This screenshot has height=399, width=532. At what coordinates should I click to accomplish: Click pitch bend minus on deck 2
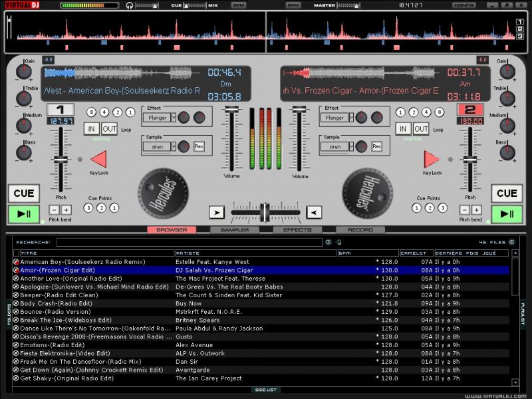point(464,211)
